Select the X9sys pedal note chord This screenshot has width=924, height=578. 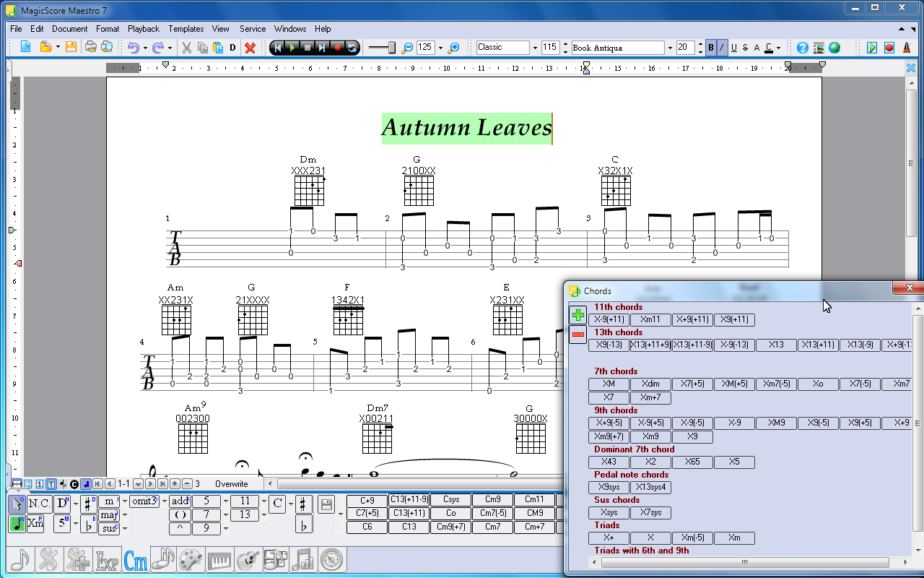[609, 487]
